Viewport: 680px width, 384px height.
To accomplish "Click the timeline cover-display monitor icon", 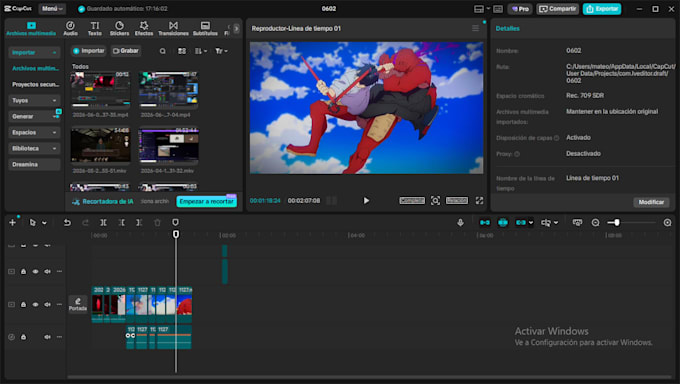I will (x=577, y=223).
